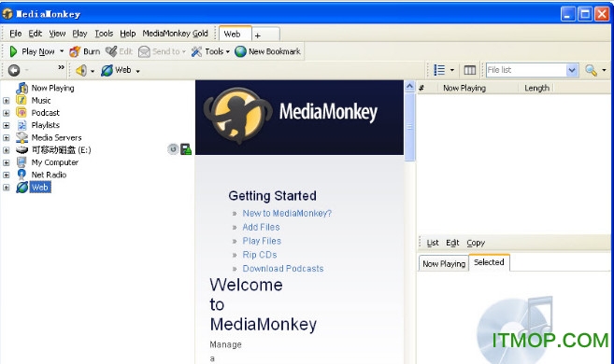Open the Copy menu in the Now Playing panel
The image size is (614, 364).
pos(476,243)
